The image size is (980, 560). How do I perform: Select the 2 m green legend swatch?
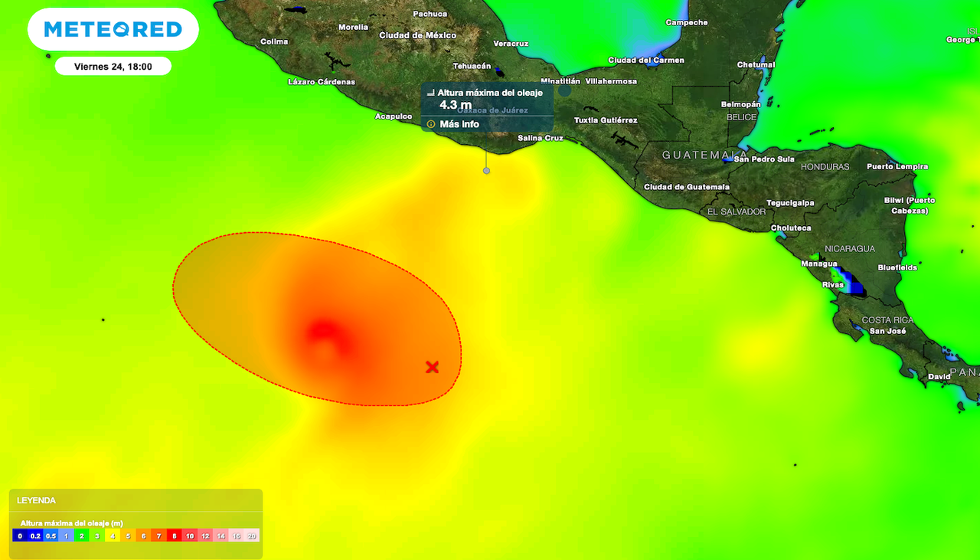[81, 535]
